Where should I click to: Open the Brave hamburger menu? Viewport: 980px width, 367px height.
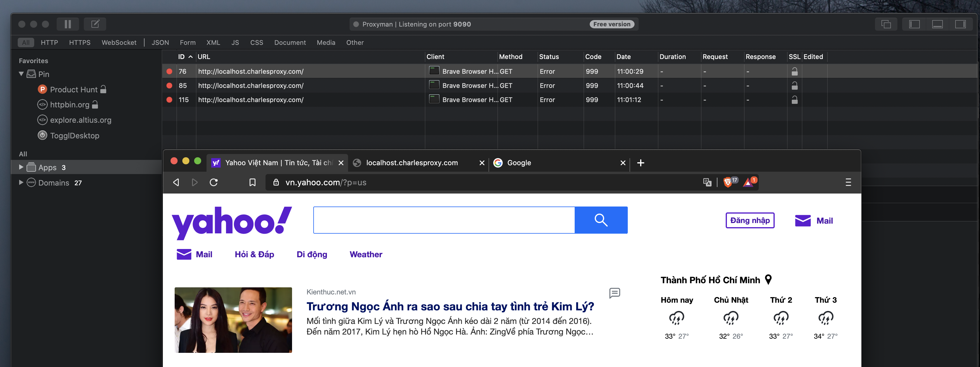pyautogui.click(x=848, y=183)
